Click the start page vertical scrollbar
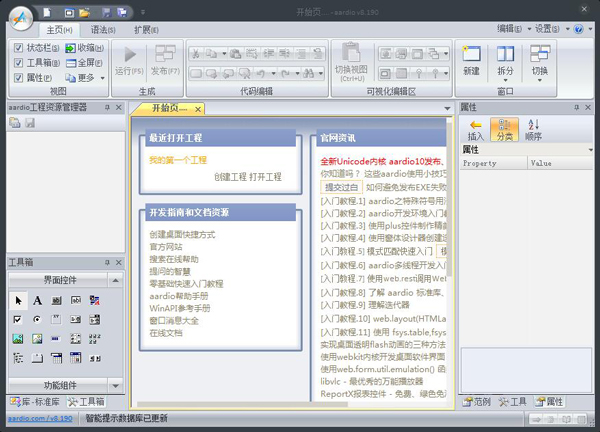 [450, 199]
